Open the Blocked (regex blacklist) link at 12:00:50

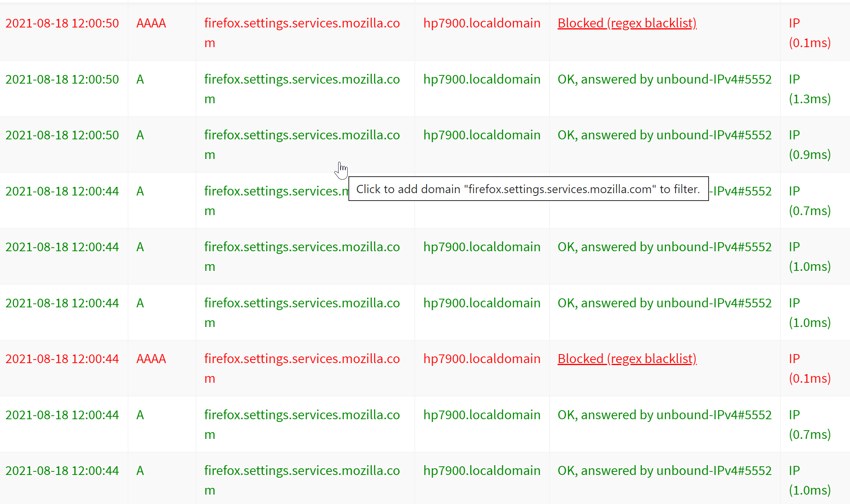(627, 23)
